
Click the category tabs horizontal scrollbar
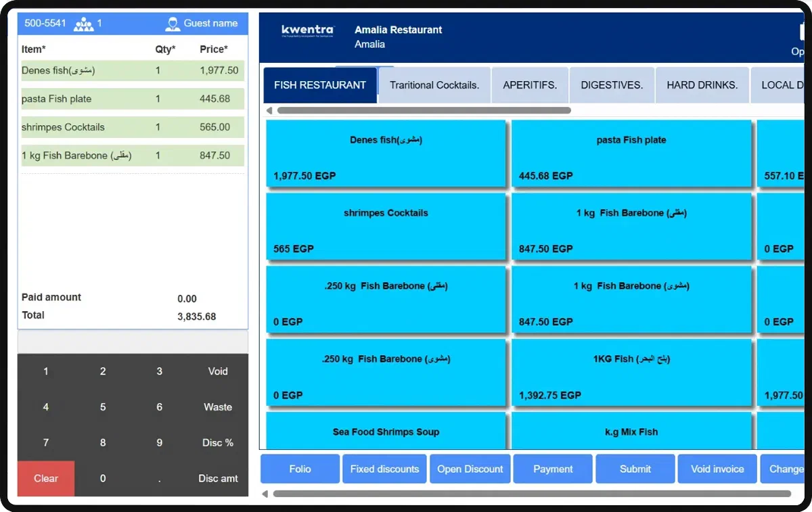point(424,110)
